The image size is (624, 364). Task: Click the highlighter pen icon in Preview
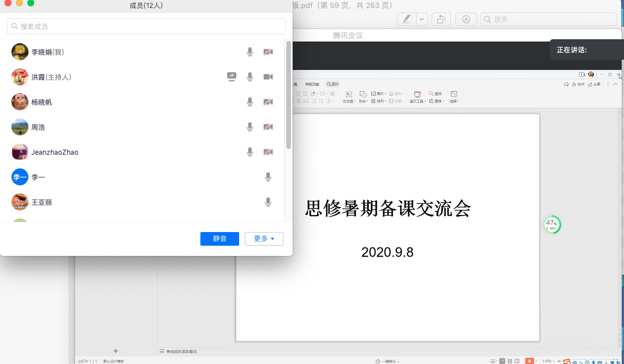tap(407, 19)
